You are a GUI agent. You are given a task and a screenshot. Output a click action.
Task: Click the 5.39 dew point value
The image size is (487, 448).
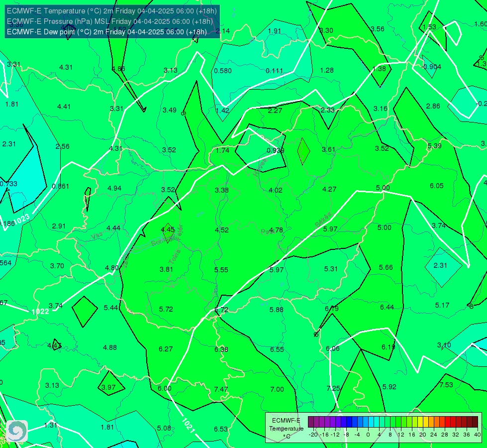(x=434, y=146)
